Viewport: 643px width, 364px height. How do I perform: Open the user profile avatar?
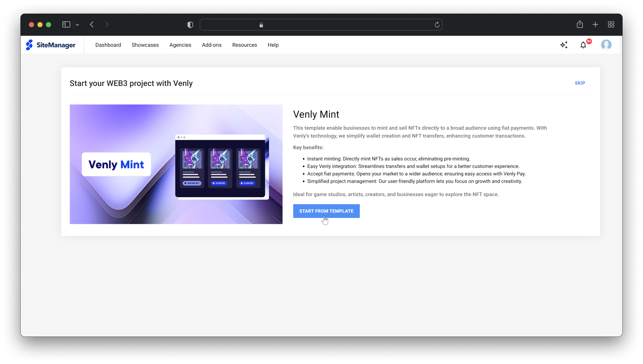point(606,45)
